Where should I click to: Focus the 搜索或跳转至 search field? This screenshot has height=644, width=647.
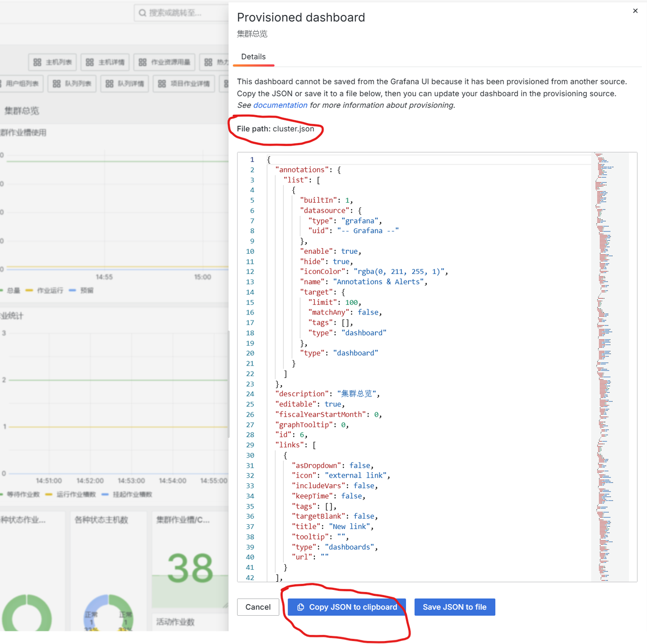[182, 13]
